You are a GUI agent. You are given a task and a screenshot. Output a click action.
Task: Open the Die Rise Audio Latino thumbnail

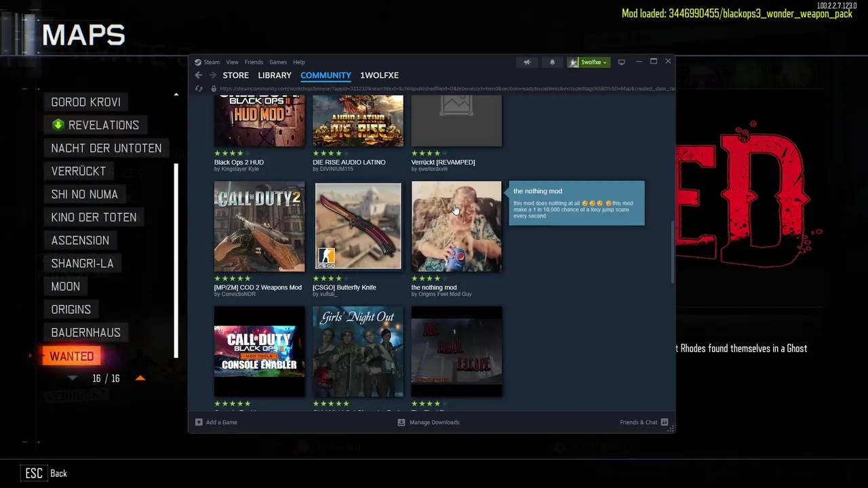coord(358,121)
